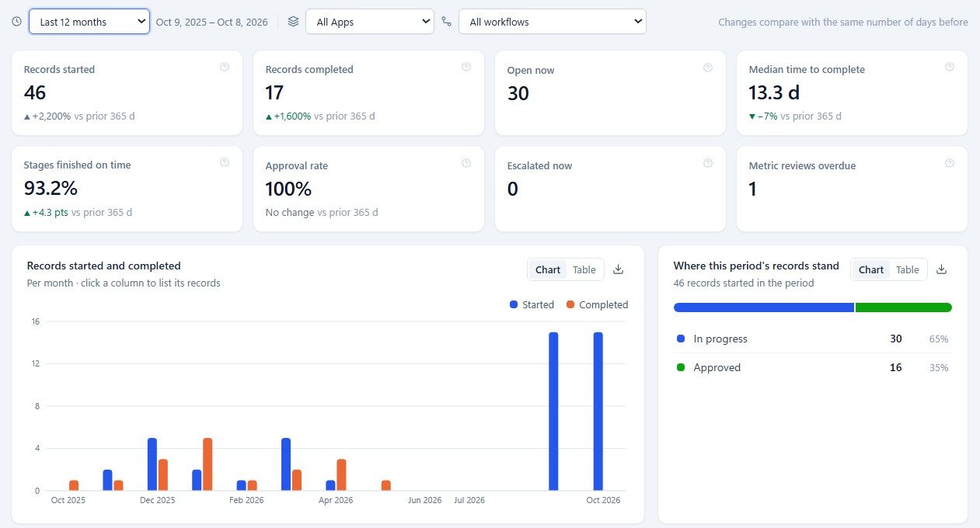
Task: Click the Records completed value 17
Action: point(275,92)
